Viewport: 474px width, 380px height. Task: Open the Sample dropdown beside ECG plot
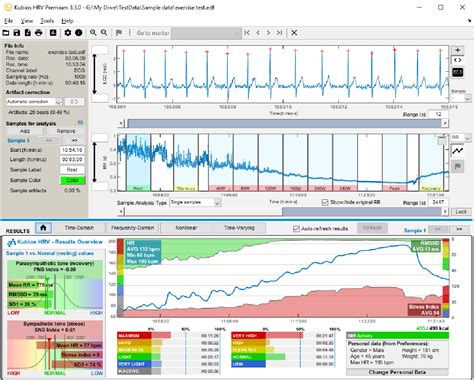[x=461, y=98]
